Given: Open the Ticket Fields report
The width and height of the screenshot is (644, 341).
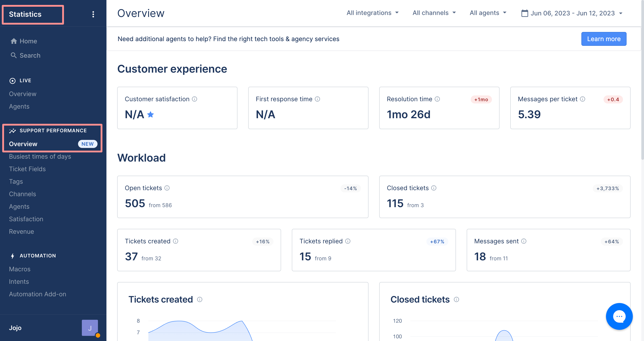Looking at the screenshot, I should point(27,169).
